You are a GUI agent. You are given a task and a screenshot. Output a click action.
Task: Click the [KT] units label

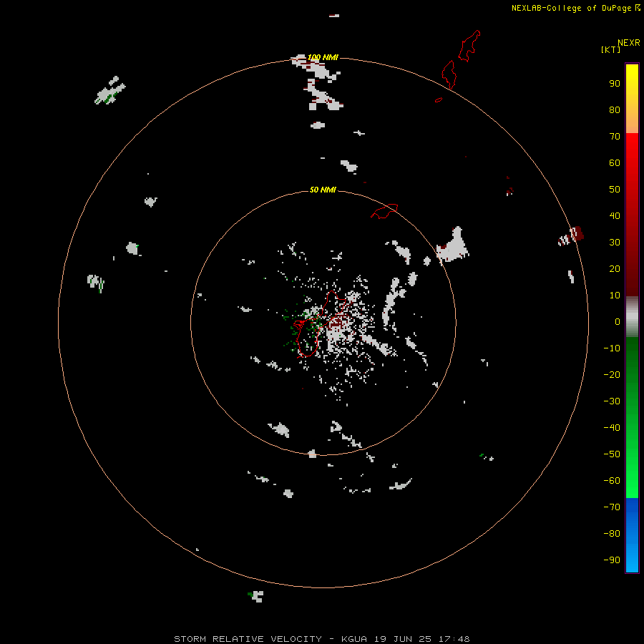[610, 50]
